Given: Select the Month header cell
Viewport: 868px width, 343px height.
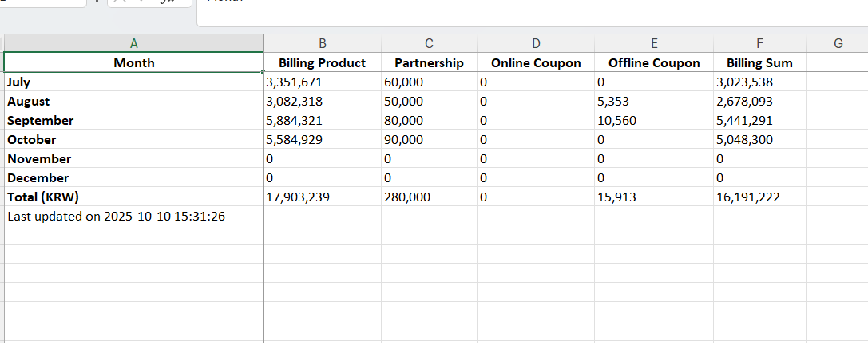Looking at the screenshot, I should pos(133,62).
